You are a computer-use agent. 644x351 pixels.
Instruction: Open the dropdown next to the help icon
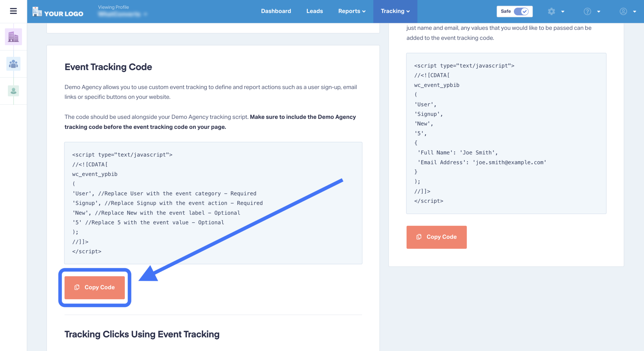coord(598,12)
